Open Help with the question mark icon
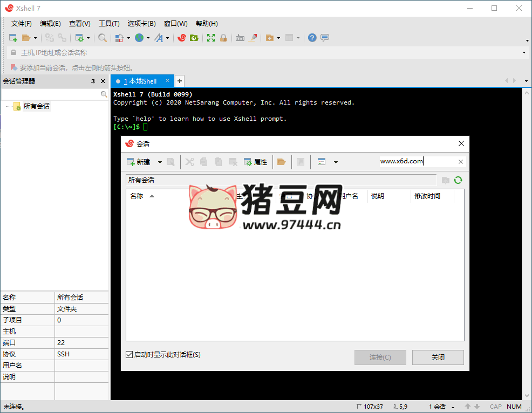This screenshot has width=532, height=413. [312, 38]
